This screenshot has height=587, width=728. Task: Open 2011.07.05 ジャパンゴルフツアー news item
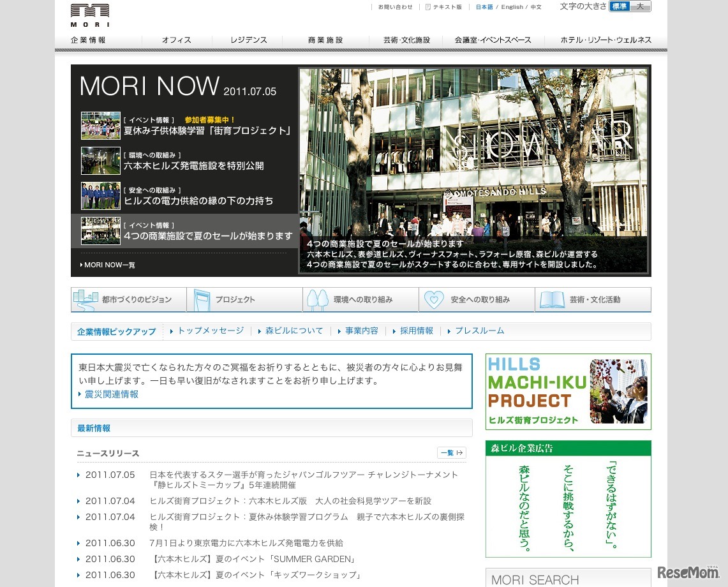point(304,480)
